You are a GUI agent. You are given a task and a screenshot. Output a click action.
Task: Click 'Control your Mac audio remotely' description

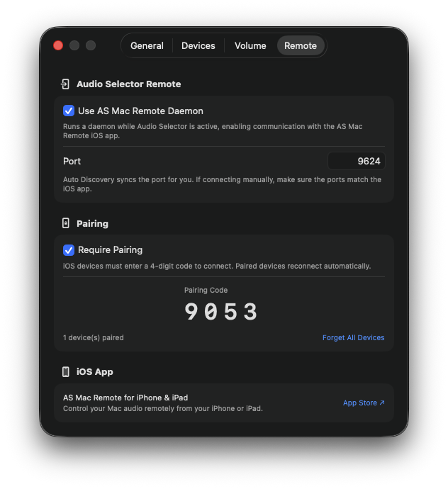[163, 408]
